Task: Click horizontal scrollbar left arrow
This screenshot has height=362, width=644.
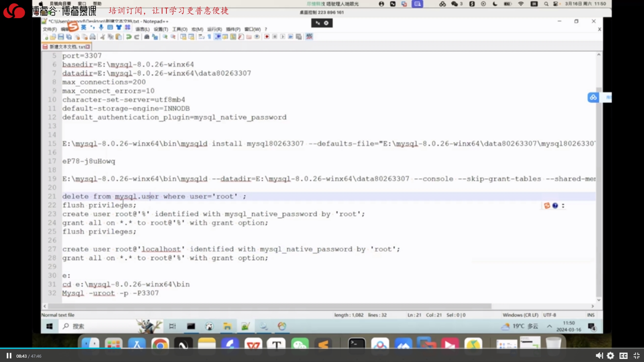Action: tap(45, 306)
